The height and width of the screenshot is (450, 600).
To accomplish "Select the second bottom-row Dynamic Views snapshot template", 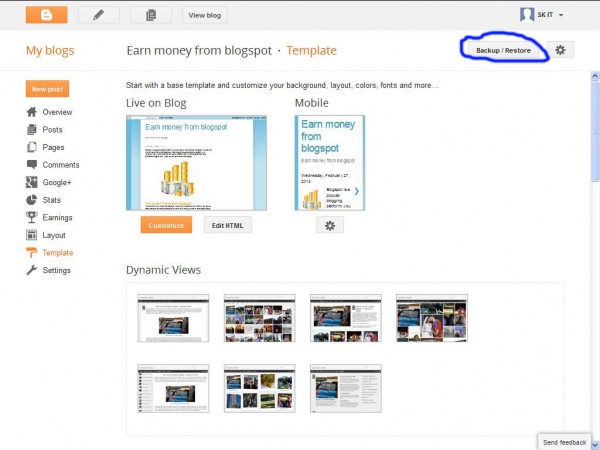I will (259, 388).
